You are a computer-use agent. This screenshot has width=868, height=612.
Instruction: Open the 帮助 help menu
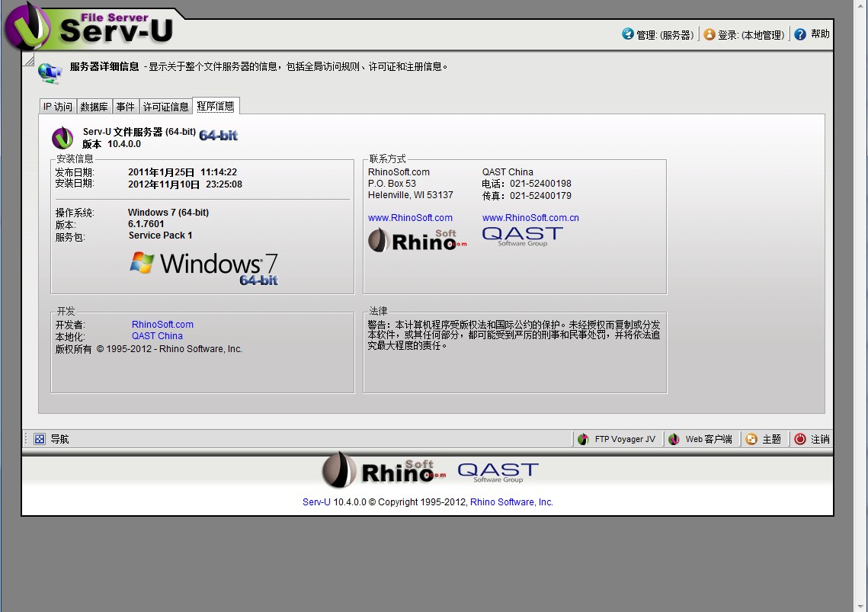pyautogui.click(x=812, y=34)
